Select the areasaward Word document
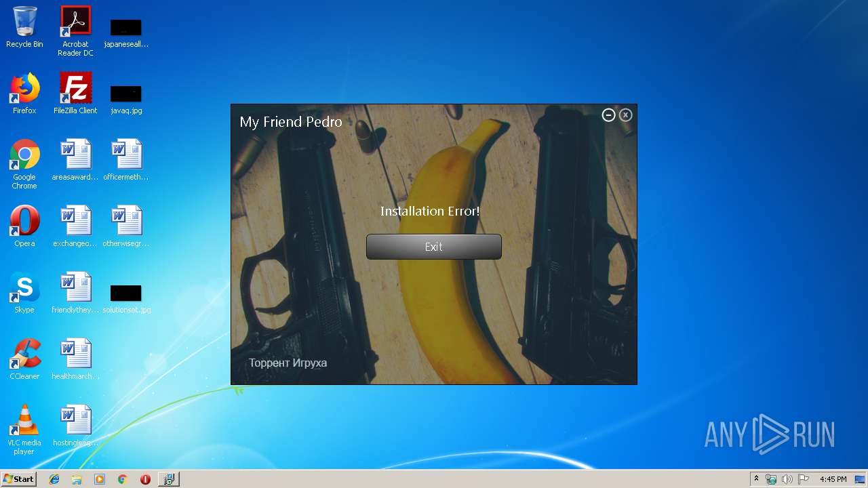The height and width of the screenshot is (488, 868). (x=75, y=160)
